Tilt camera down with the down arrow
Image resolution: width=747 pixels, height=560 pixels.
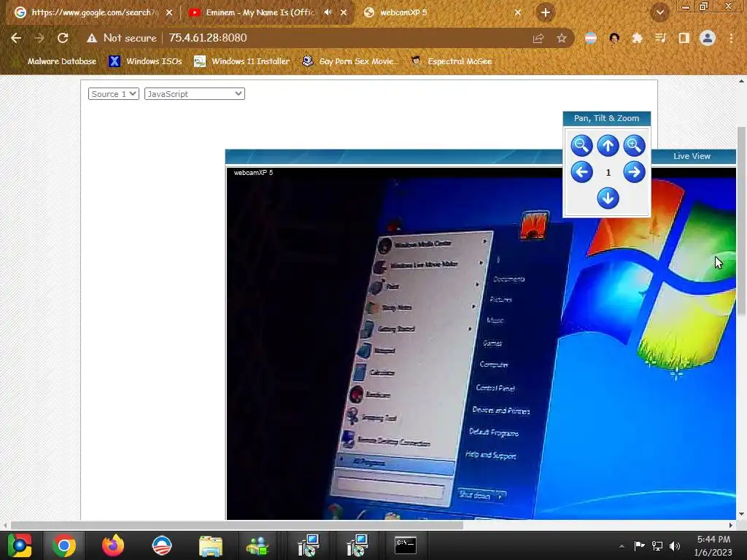608,198
